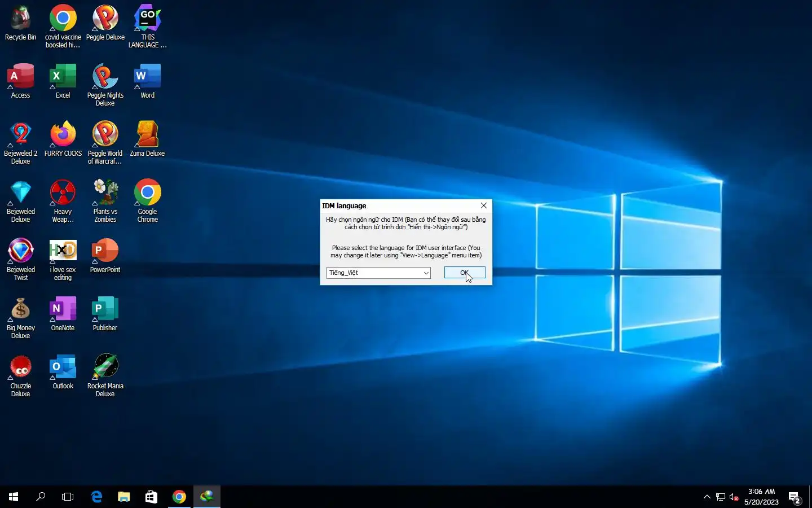Open Task View from the taskbar

(x=68, y=497)
